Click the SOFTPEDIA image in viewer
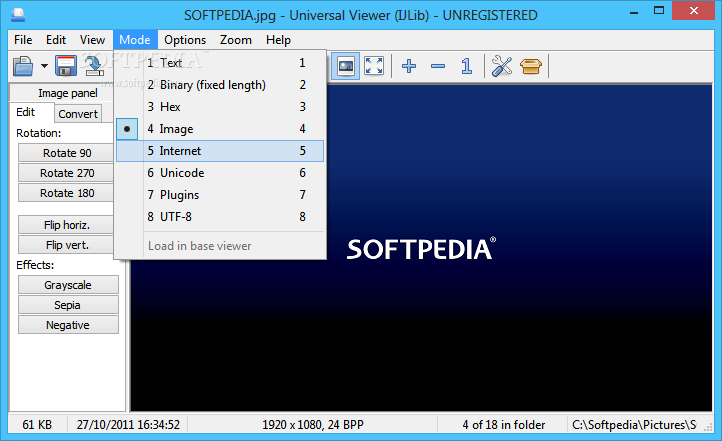The height and width of the screenshot is (441, 722). pos(421,249)
